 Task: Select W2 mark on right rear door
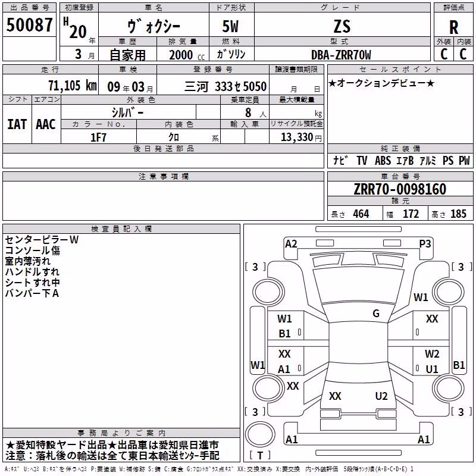click(x=432, y=353)
